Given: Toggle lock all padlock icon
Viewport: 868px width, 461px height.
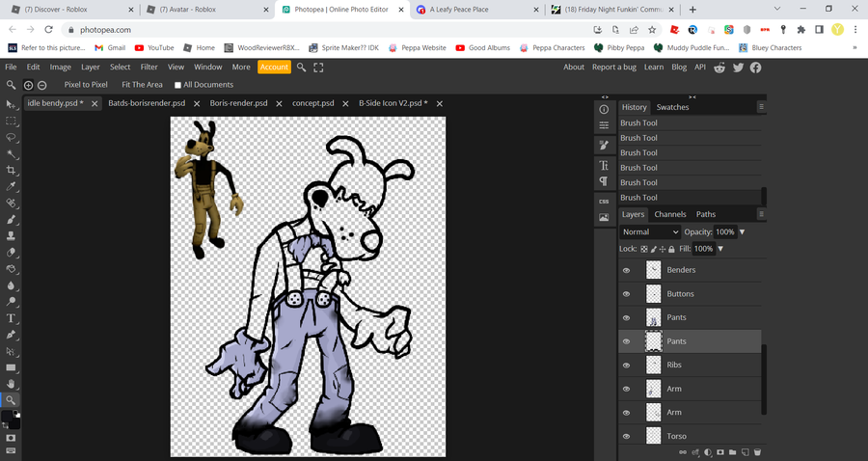Looking at the screenshot, I should (x=671, y=249).
